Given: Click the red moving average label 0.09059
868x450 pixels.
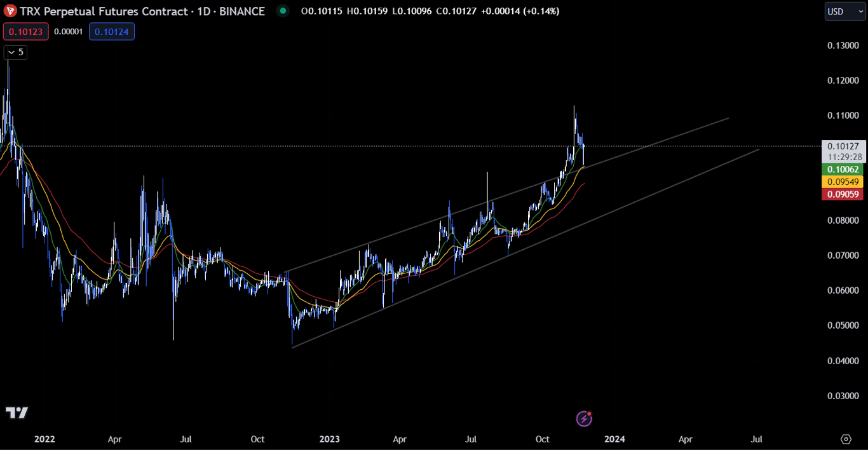Looking at the screenshot, I should click(843, 194).
